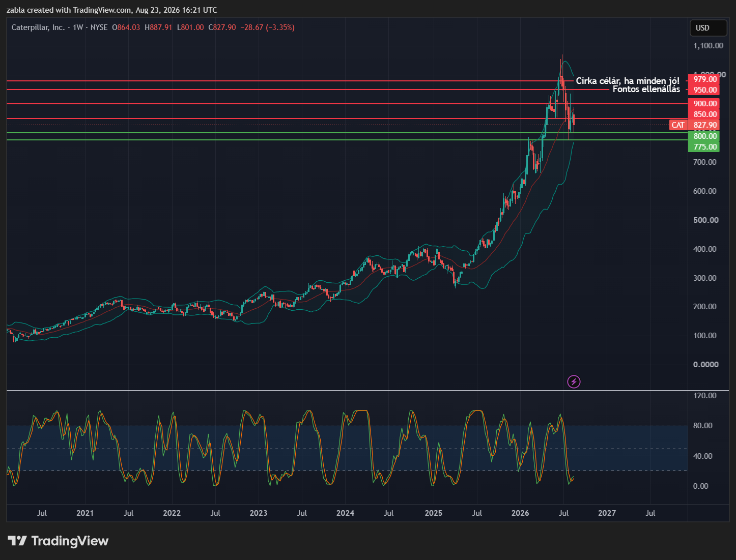Click the 400.00 price axis label

705,249
